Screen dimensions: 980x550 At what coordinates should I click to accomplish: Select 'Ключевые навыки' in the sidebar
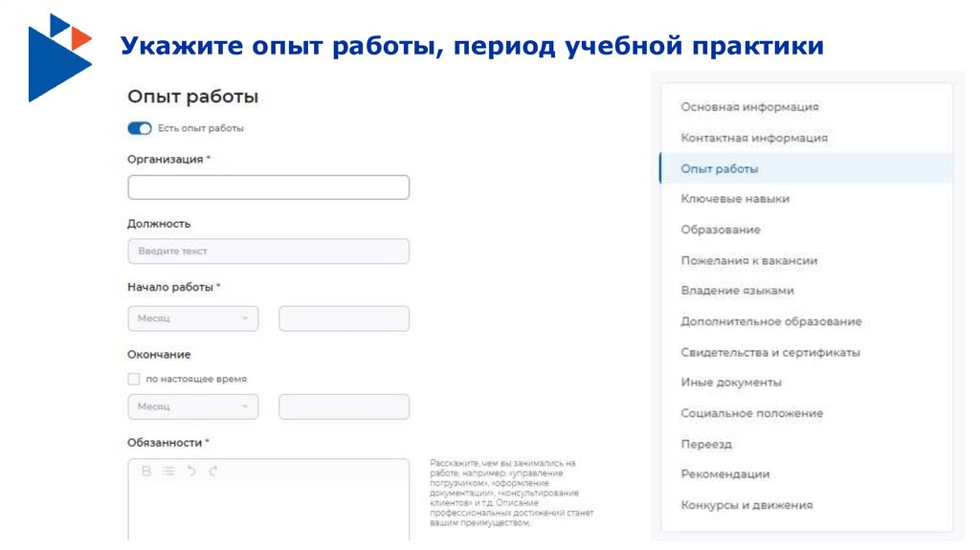[735, 199]
